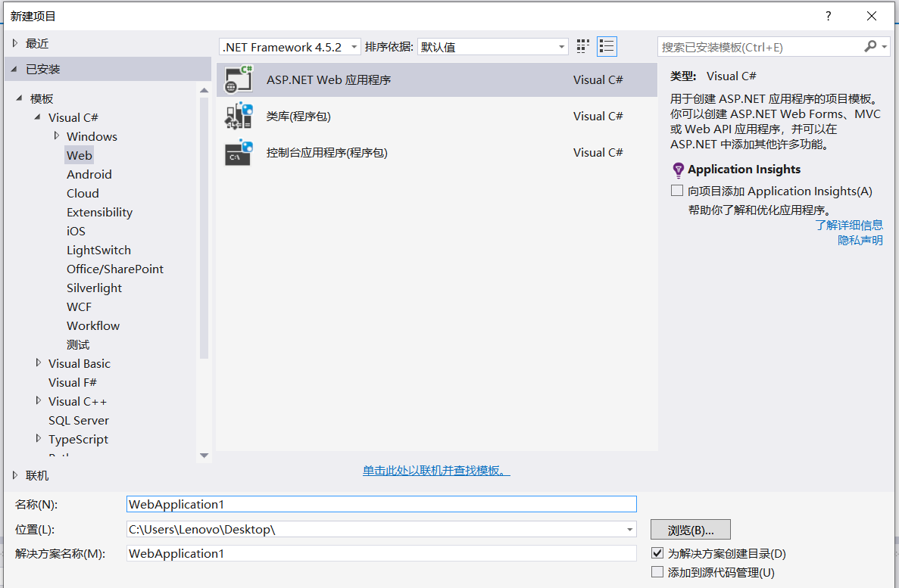Click the Console Application (package) template icon

(239, 152)
